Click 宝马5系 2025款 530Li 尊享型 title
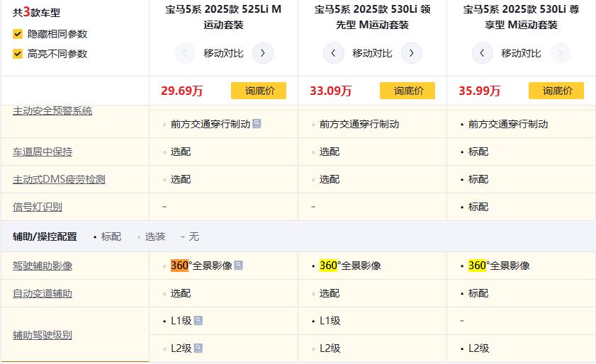The image size is (596, 364). (x=521, y=17)
